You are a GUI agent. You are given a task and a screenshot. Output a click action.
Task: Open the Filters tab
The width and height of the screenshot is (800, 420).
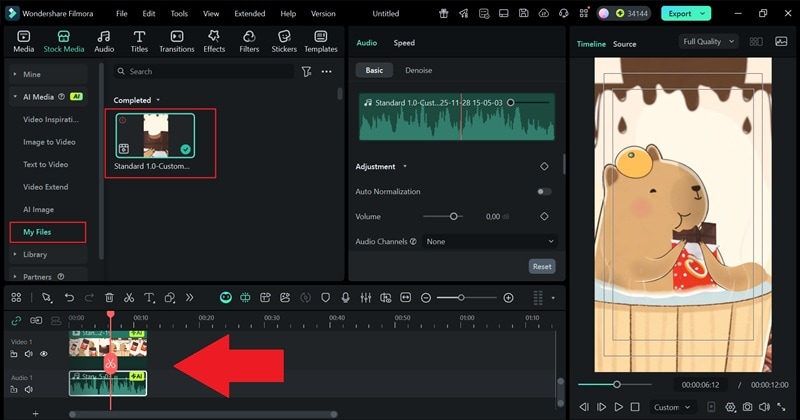tap(249, 41)
